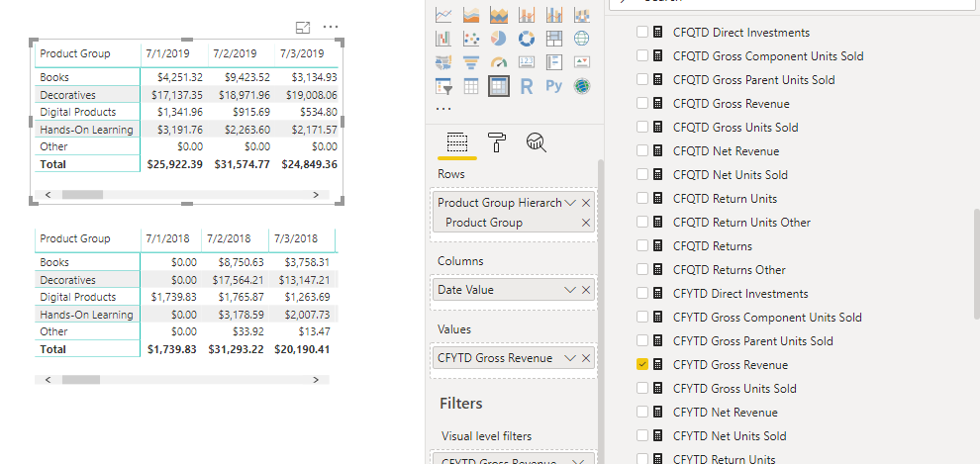This screenshot has height=464, width=980.
Task: Select the ArcGIS Maps visualization
Action: pyautogui.click(x=581, y=86)
